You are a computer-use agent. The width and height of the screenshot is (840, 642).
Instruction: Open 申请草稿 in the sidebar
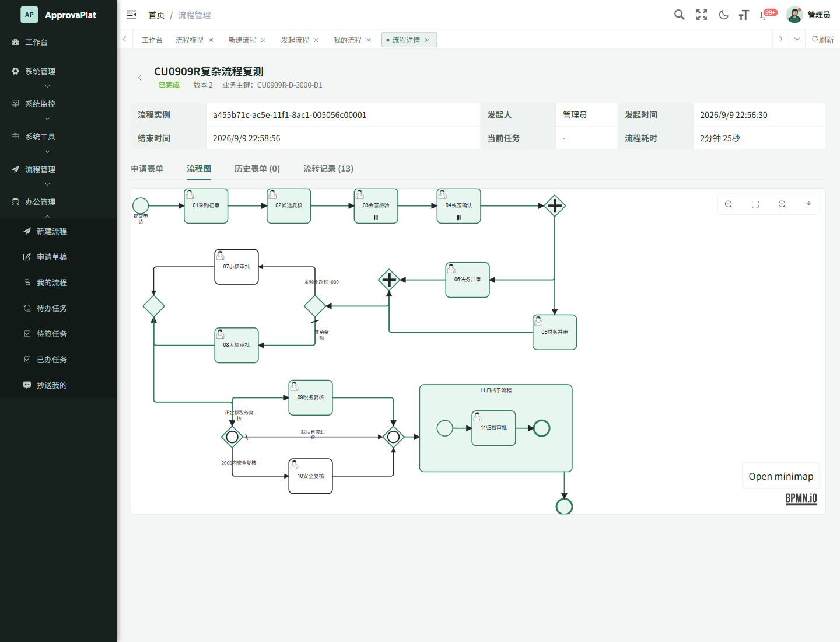pyautogui.click(x=58, y=257)
